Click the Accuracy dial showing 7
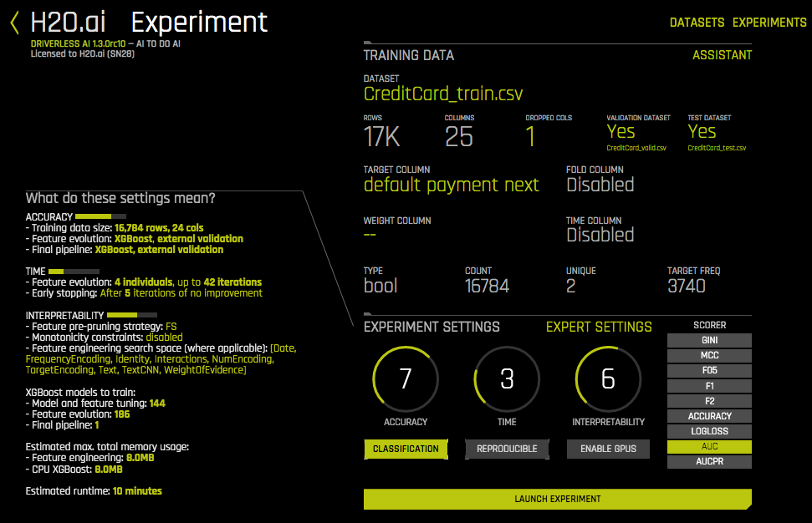The image size is (812, 523). (x=405, y=378)
